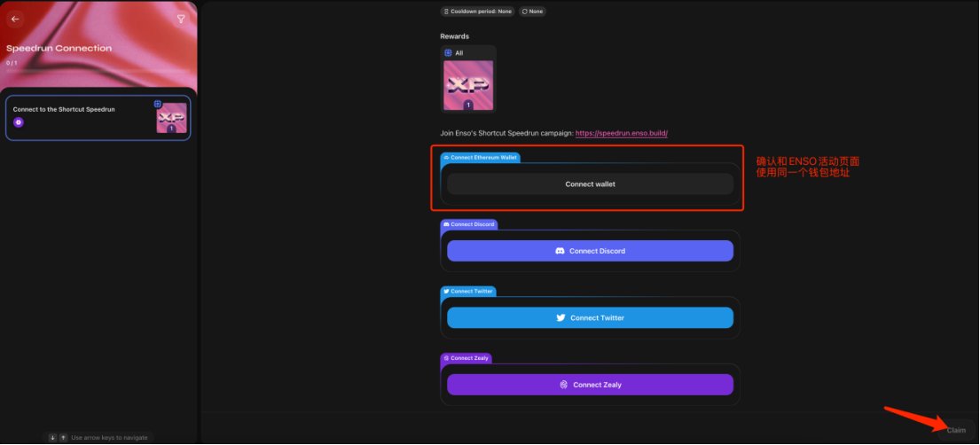The width and height of the screenshot is (980, 445).
Task: Click the Claim button
Action: click(x=956, y=430)
